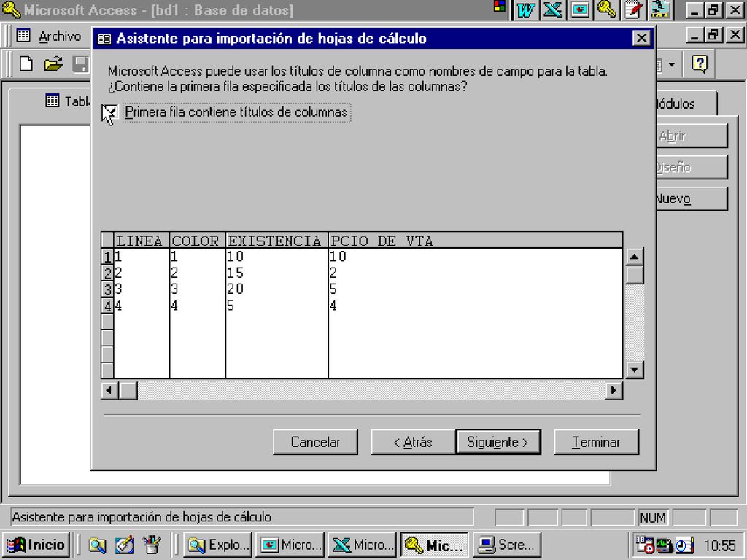Select row 3 header in preview grid
This screenshot has height=560, width=747.
click(107, 289)
